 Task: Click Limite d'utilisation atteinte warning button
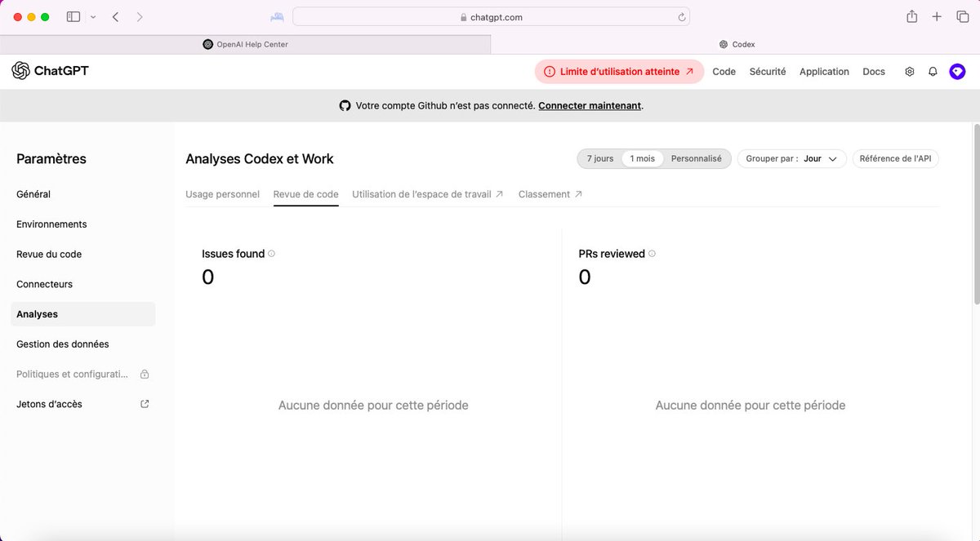click(619, 72)
